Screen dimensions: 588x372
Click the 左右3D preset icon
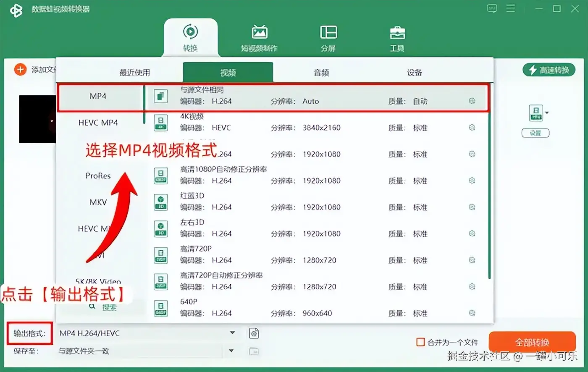click(160, 228)
